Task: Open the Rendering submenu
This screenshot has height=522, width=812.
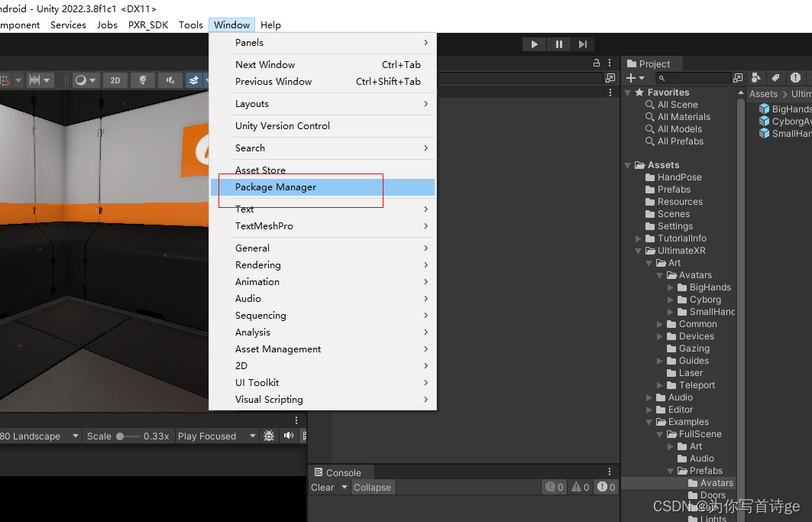Action: (x=322, y=265)
